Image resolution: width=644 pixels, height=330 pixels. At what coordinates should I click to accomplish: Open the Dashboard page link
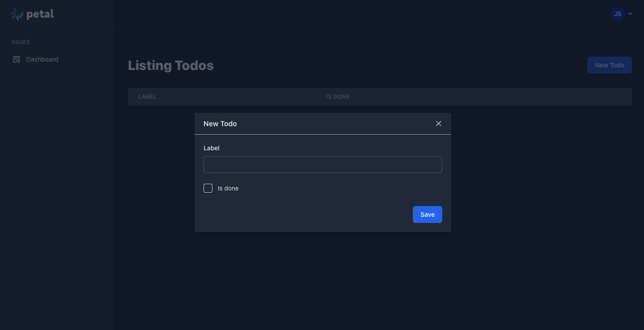point(42,59)
